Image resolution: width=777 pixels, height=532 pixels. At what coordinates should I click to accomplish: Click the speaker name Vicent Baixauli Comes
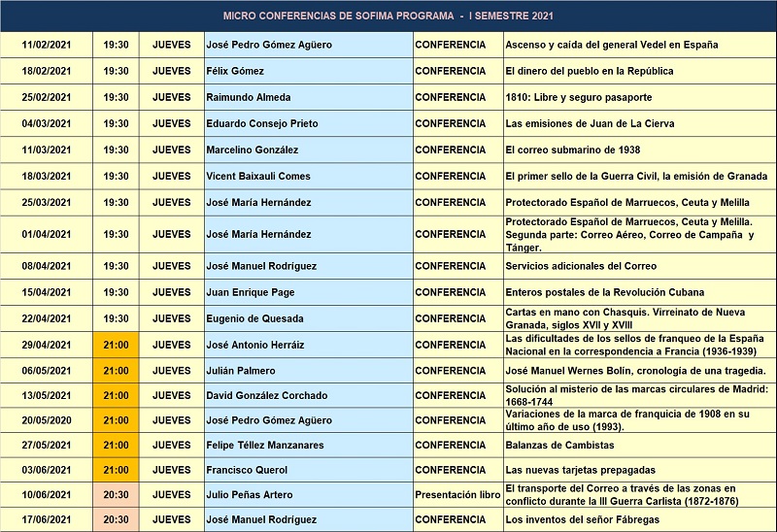pos(258,176)
